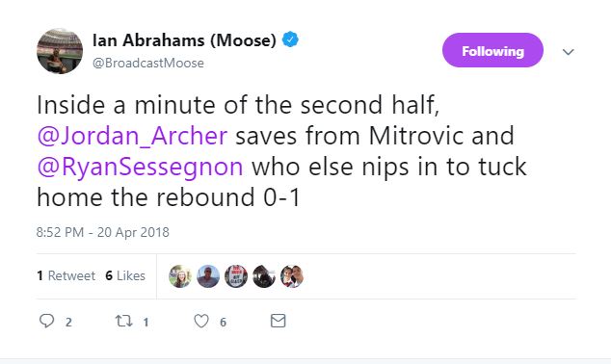
Task: View the 6 Likes list
Action: click(125, 275)
